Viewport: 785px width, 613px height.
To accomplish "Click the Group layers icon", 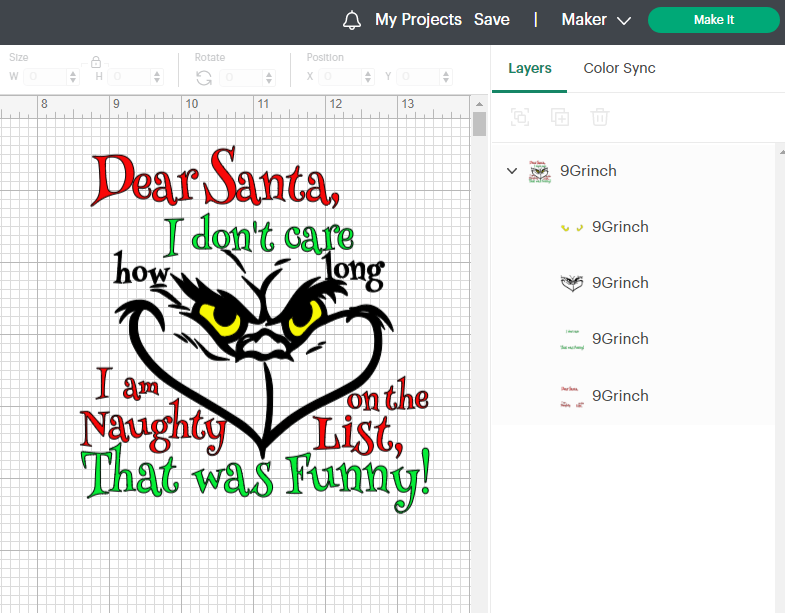I will [520, 117].
